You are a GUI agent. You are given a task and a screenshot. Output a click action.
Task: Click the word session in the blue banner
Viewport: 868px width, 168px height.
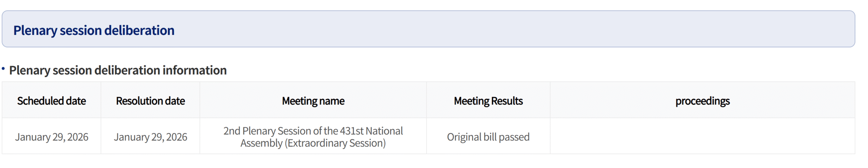coord(80,31)
